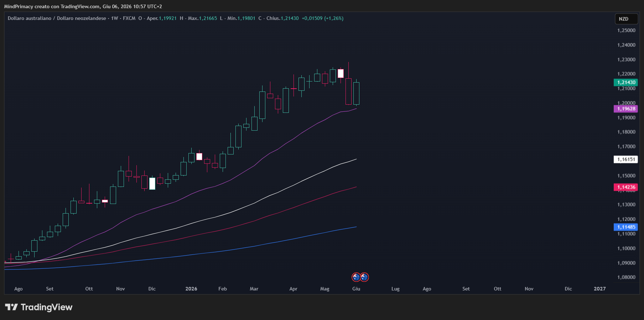Viewport: 644px width, 320px height.
Task: Click the 1,10000 level on the price axis
Action: pyautogui.click(x=626, y=248)
